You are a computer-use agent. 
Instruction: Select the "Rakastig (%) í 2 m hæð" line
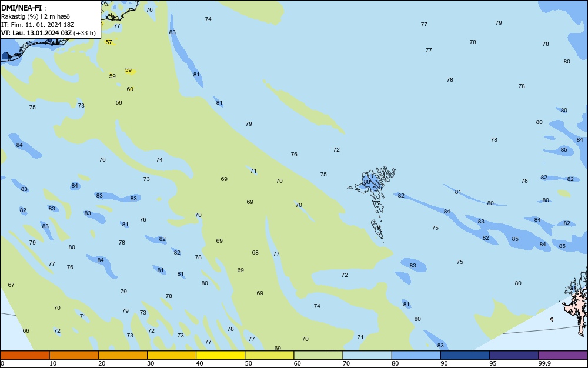point(35,16)
